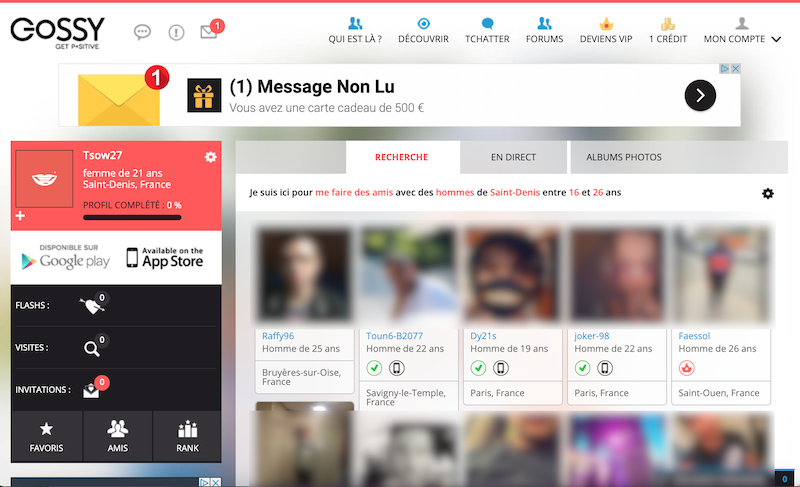Open Raffy96 profile photo

pyautogui.click(x=305, y=275)
